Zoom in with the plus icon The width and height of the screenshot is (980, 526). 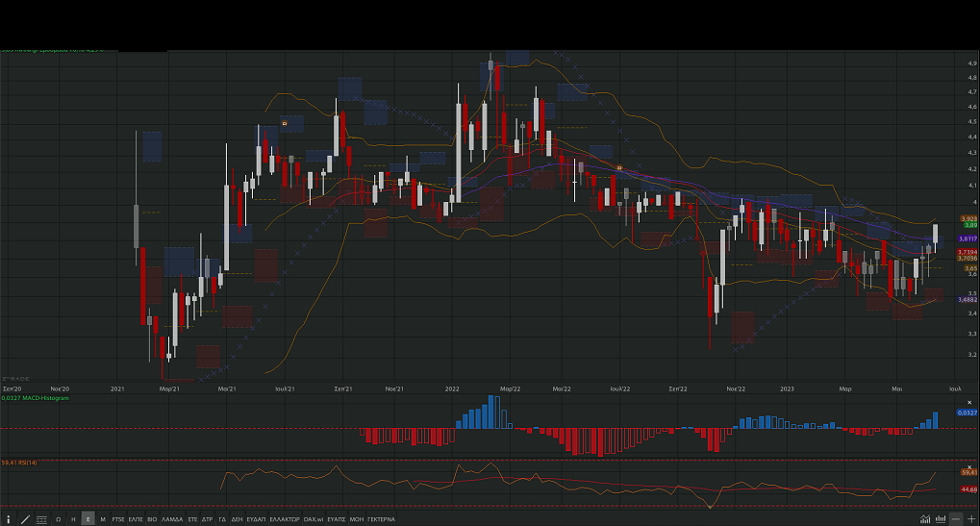(971, 519)
